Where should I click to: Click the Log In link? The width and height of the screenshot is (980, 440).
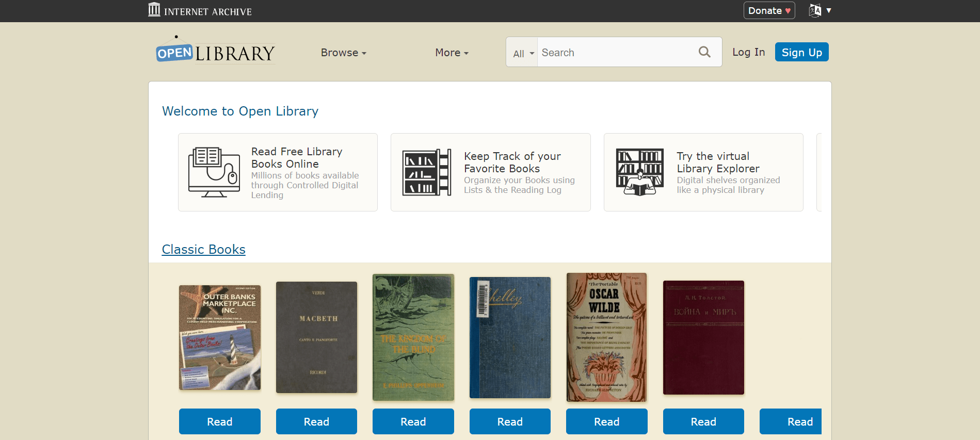[748, 52]
